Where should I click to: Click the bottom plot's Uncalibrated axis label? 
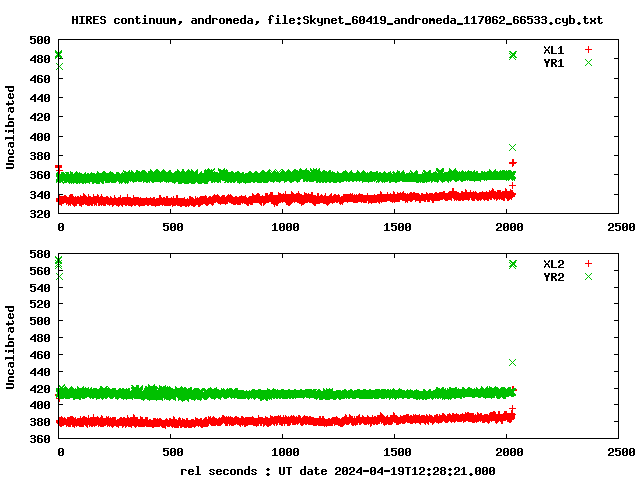(10, 347)
